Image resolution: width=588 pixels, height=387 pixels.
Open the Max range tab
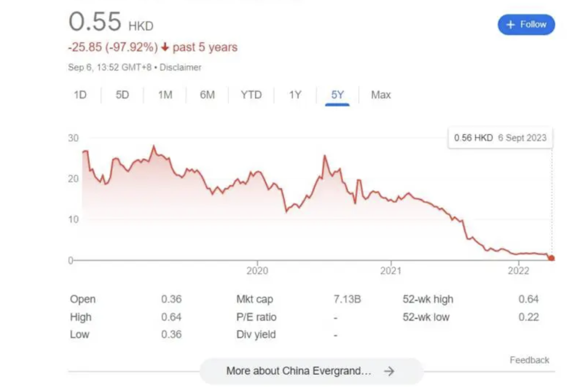point(381,95)
